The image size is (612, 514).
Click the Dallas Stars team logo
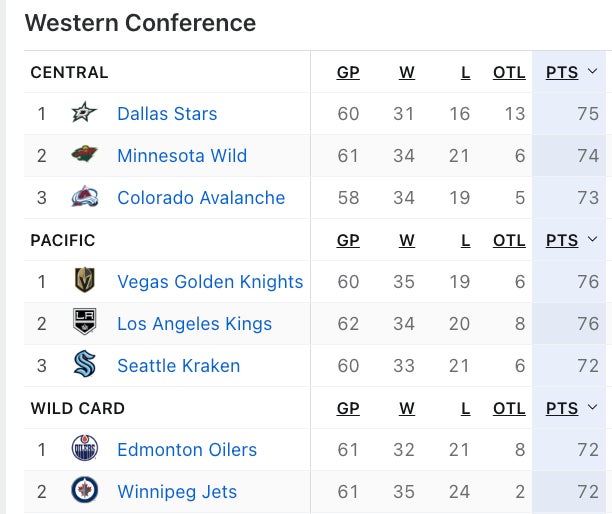(x=85, y=114)
